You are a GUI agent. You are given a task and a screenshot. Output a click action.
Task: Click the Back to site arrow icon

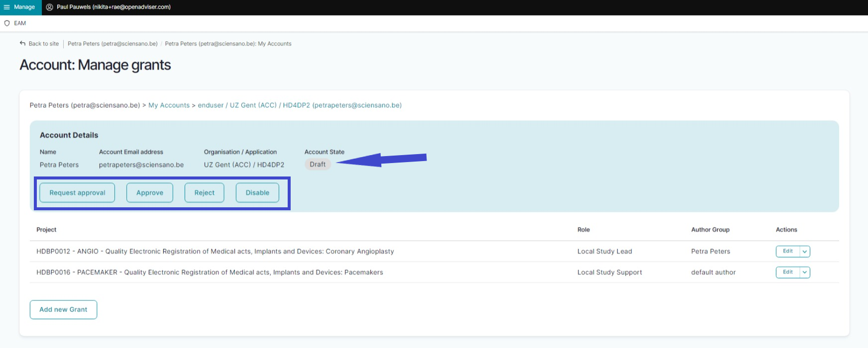(x=22, y=44)
